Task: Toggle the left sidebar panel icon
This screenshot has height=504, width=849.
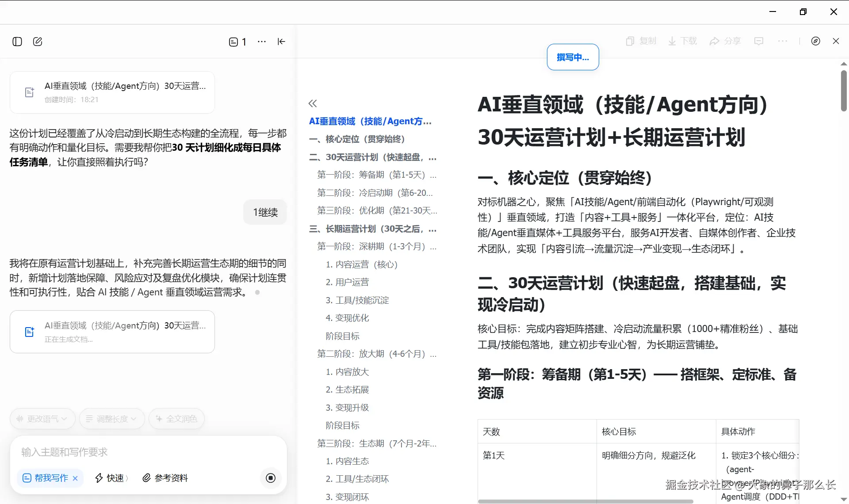Action: click(17, 41)
